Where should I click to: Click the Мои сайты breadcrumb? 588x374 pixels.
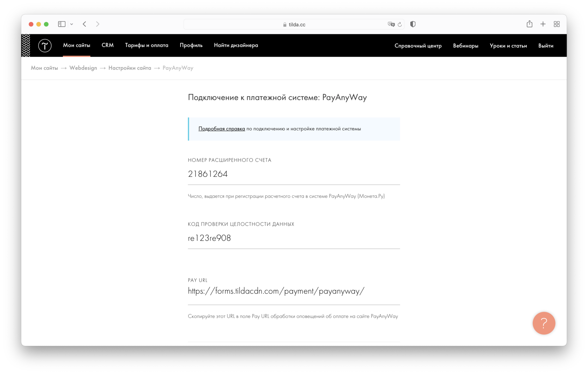coord(44,68)
